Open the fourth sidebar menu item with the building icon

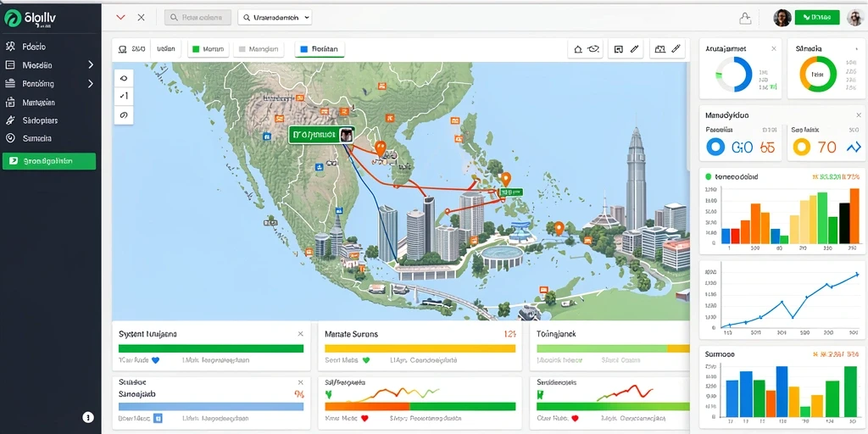(x=51, y=103)
